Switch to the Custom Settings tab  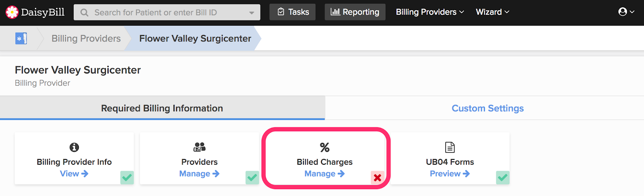[487, 108]
